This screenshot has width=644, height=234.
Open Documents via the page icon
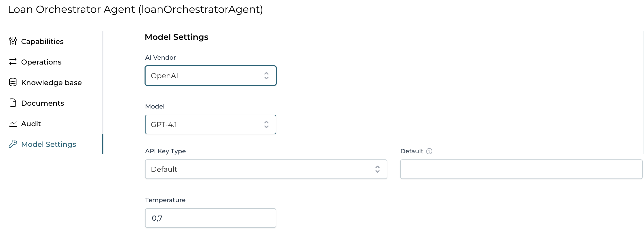(x=13, y=103)
